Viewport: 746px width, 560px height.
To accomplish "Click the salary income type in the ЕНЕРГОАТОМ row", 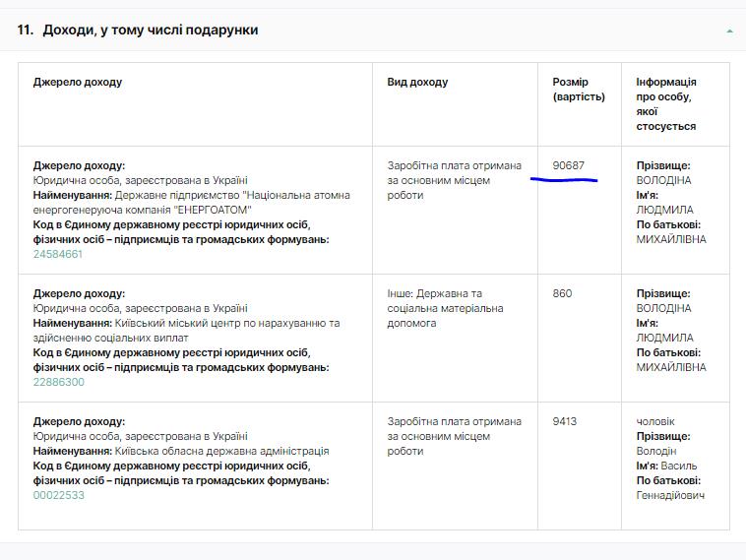I will [454, 165].
